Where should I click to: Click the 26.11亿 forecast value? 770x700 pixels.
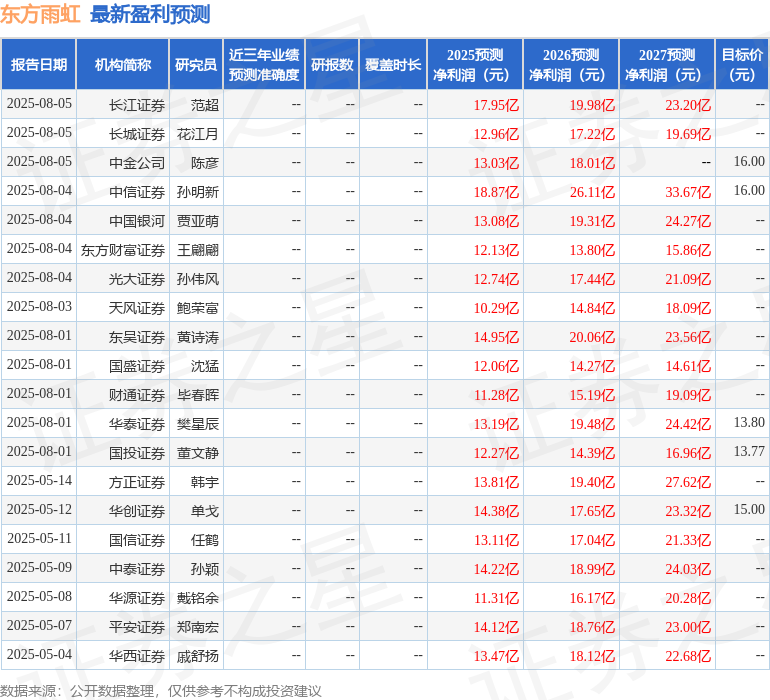pyautogui.click(x=592, y=192)
